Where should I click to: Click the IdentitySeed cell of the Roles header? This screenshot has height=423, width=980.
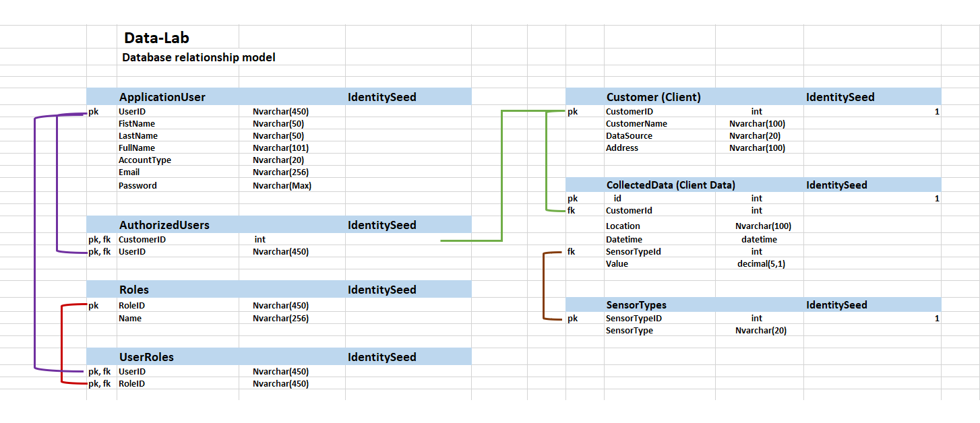382,290
